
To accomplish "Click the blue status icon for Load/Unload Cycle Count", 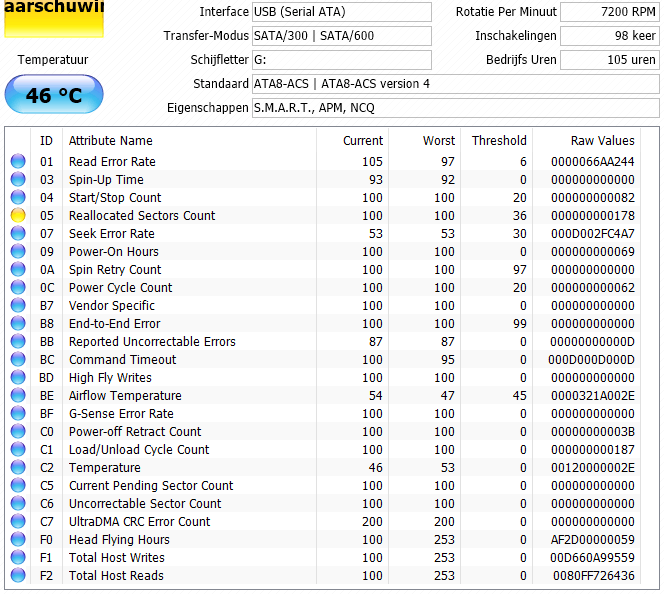I will click(x=18, y=449).
